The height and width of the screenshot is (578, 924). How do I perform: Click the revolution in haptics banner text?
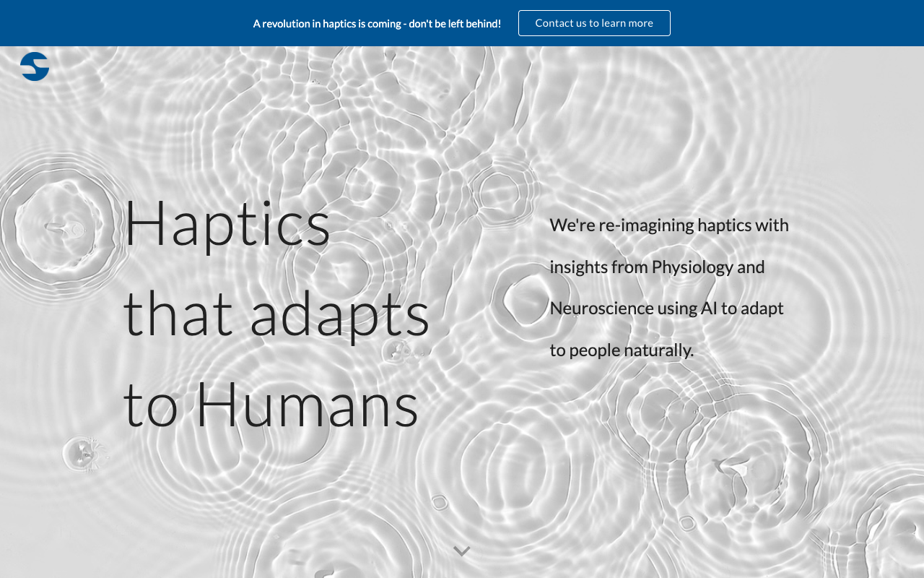[x=377, y=23]
